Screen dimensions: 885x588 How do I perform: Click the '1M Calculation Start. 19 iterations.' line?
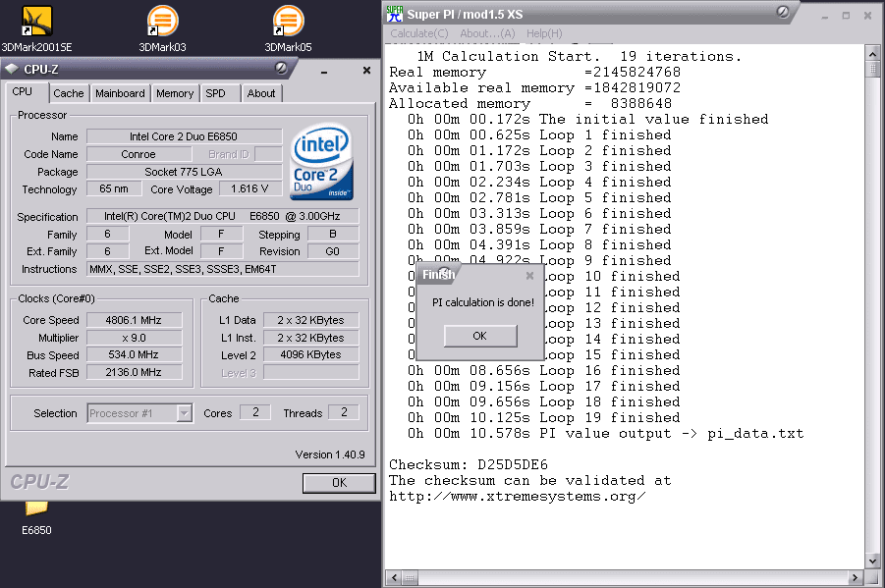coord(580,56)
